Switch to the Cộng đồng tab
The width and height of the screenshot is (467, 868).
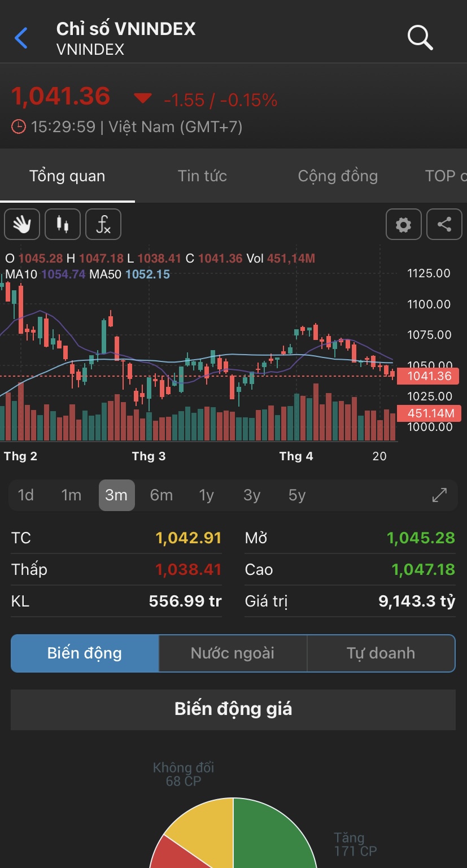pyautogui.click(x=338, y=176)
